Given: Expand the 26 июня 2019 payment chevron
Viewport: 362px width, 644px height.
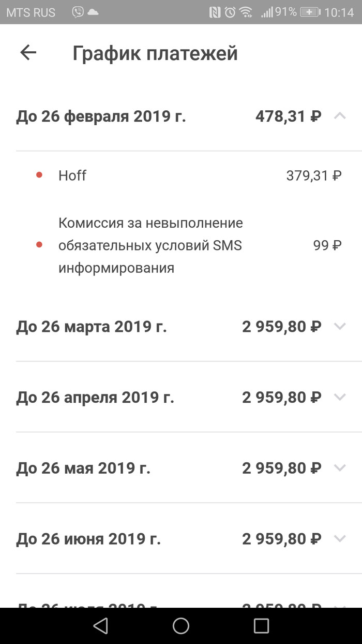Looking at the screenshot, I should click(x=339, y=539).
